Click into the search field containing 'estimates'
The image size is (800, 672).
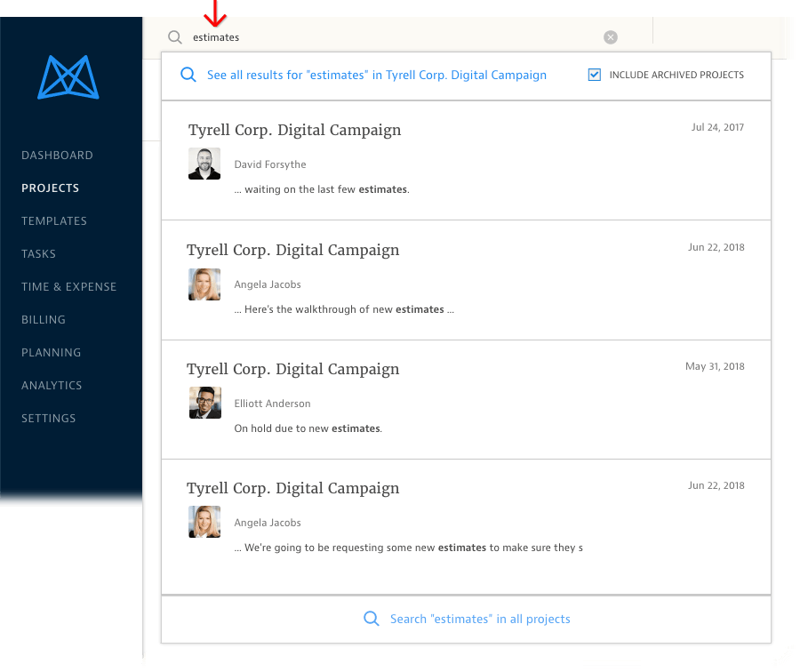point(391,37)
